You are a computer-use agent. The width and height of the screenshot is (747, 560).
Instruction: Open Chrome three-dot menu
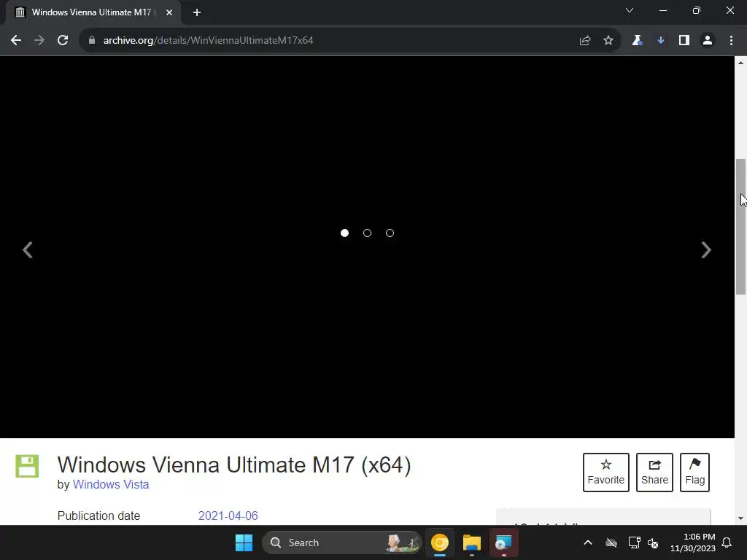pyautogui.click(x=731, y=41)
